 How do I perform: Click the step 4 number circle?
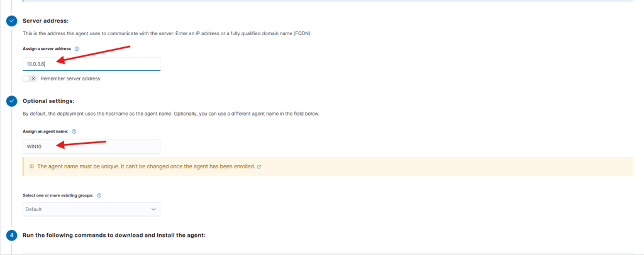11,236
